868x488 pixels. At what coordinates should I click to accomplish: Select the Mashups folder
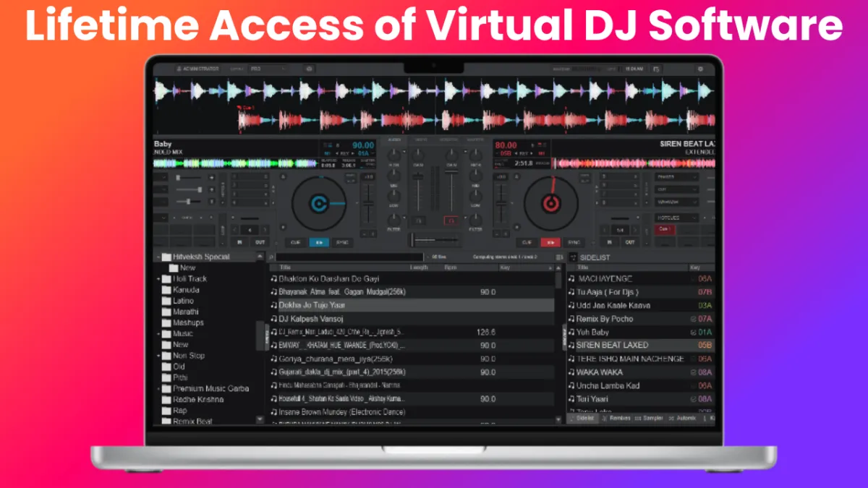click(183, 322)
